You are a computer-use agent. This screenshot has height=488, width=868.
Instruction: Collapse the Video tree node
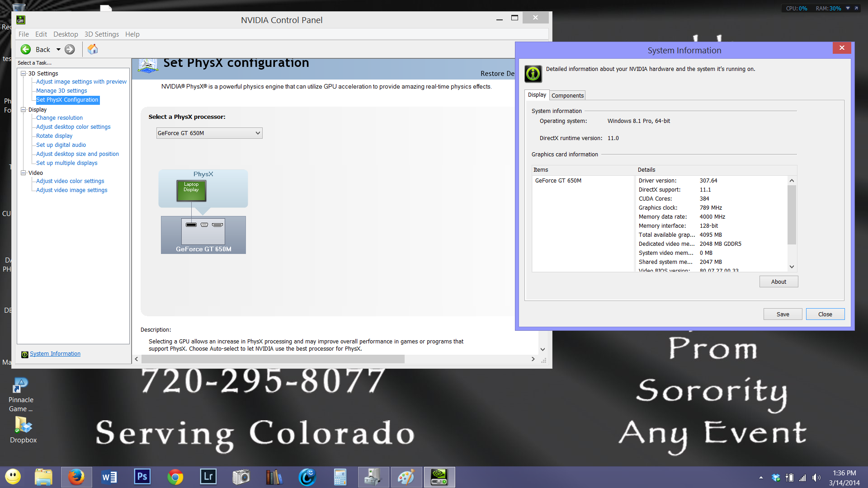tap(24, 173)
